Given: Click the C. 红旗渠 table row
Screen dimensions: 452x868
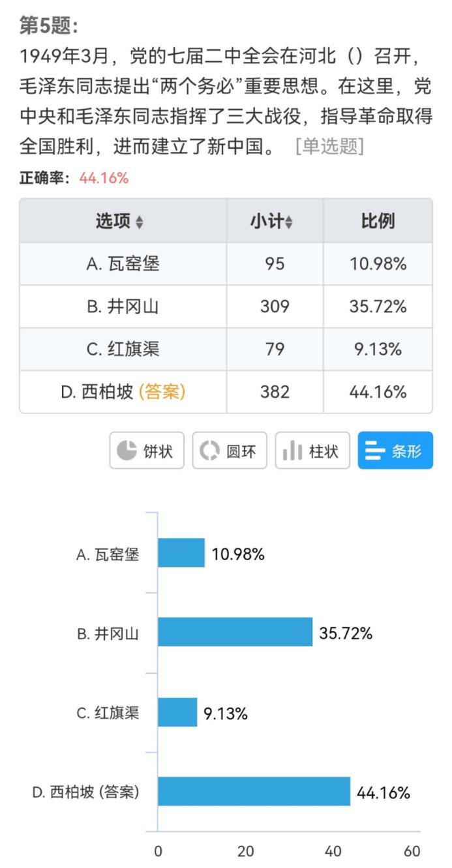Looking at the screenshot, I should (226, 349).
